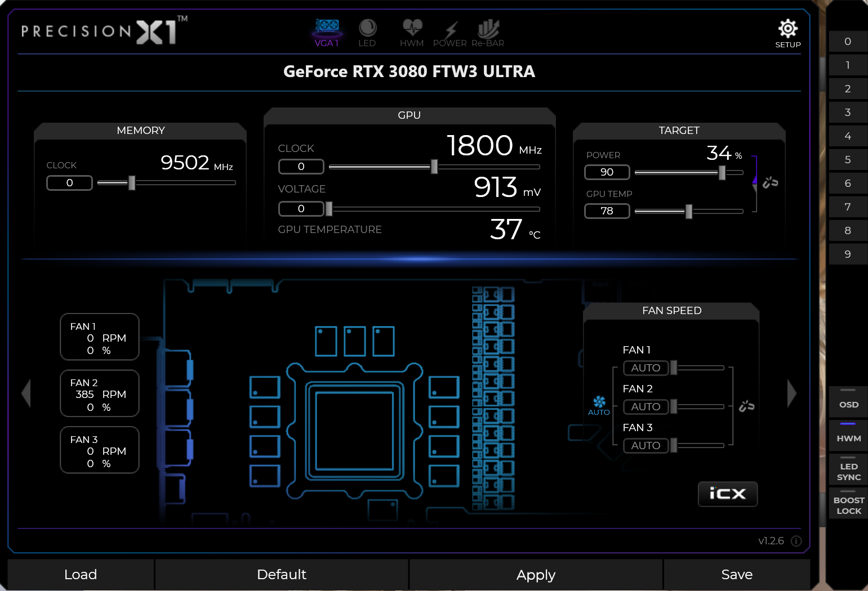Screen dimensions: 868x591
Task: Click the GeForce RTX 3080 FTW3 ULTRA title
Action: point(409,71)
